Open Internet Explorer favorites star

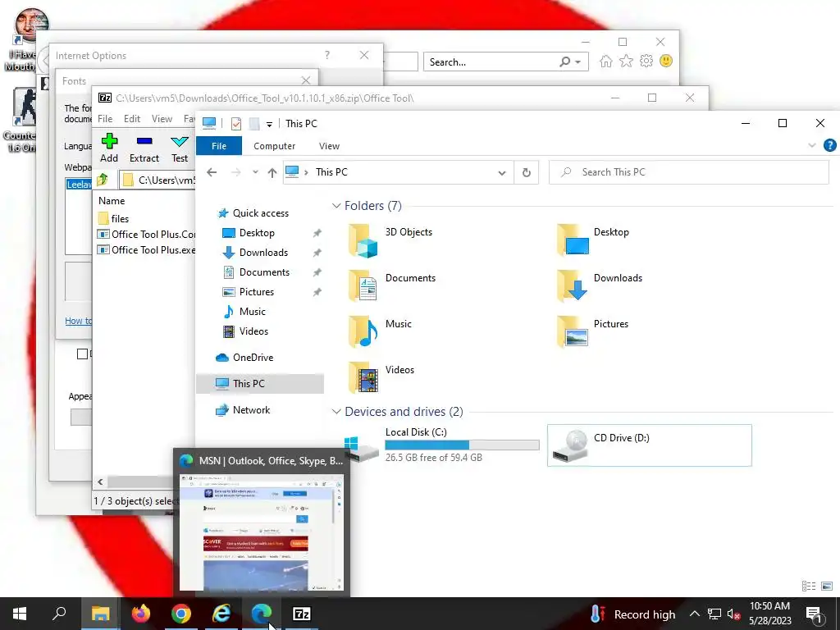[x=626, y=61]
